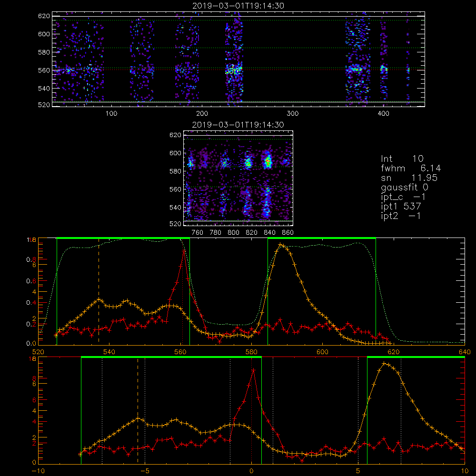Screen dimensions: 476x476
Task: Click the right green bar on top of the upper profile plot
Action: pos(322,238)
